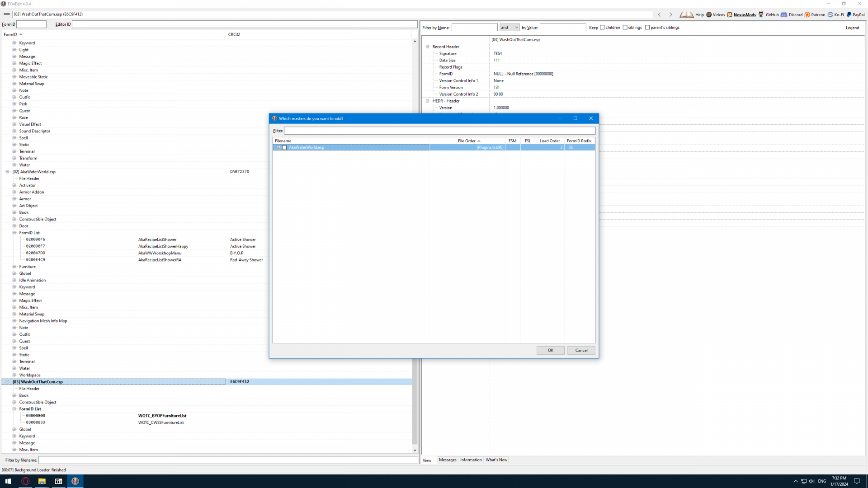Open the Videos link icon
This screenshot has height=488, width=868.
tap(709, 14)
